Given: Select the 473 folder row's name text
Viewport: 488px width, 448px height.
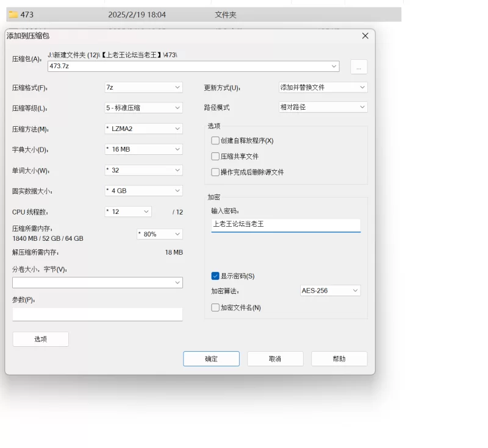Looking at the screenshot, I should tap(27, 15).
